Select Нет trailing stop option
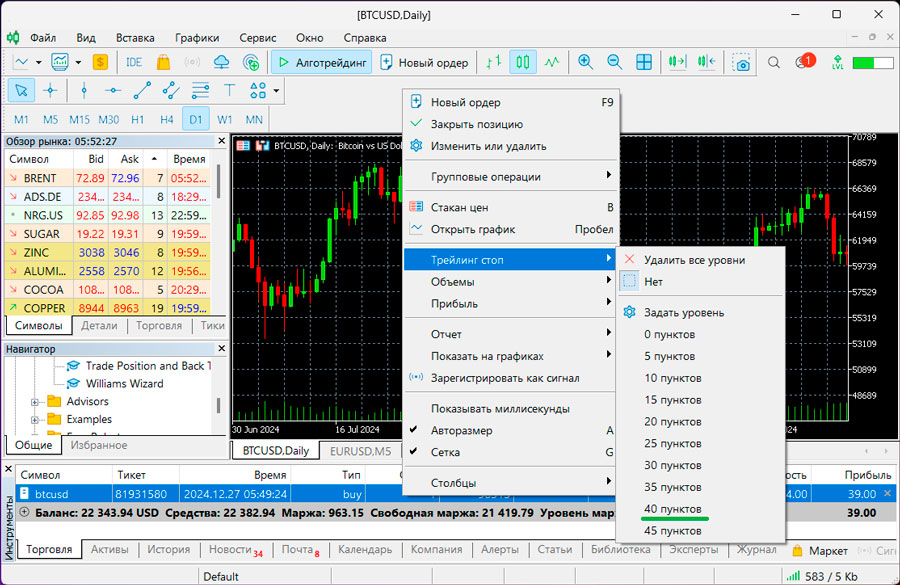 tap(653, 281)
